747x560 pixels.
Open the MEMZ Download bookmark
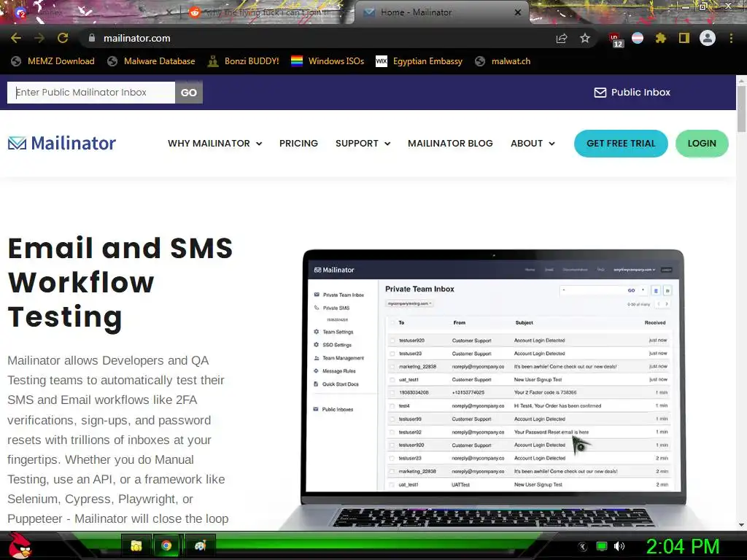53,61
